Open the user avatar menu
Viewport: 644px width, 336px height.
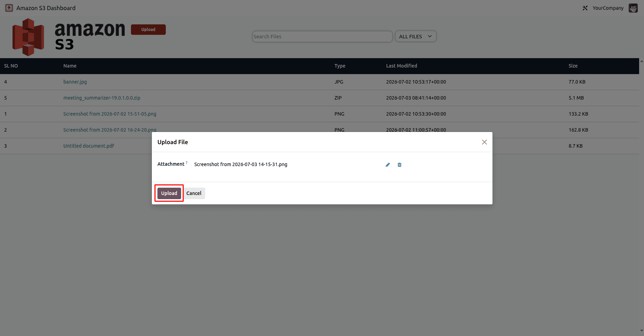633,8
